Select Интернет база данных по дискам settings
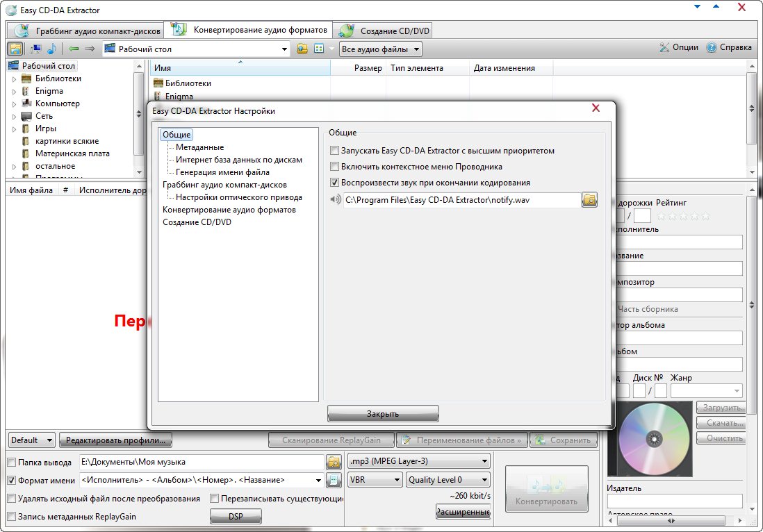Screen dimensions: 763x532 point(239,160)
